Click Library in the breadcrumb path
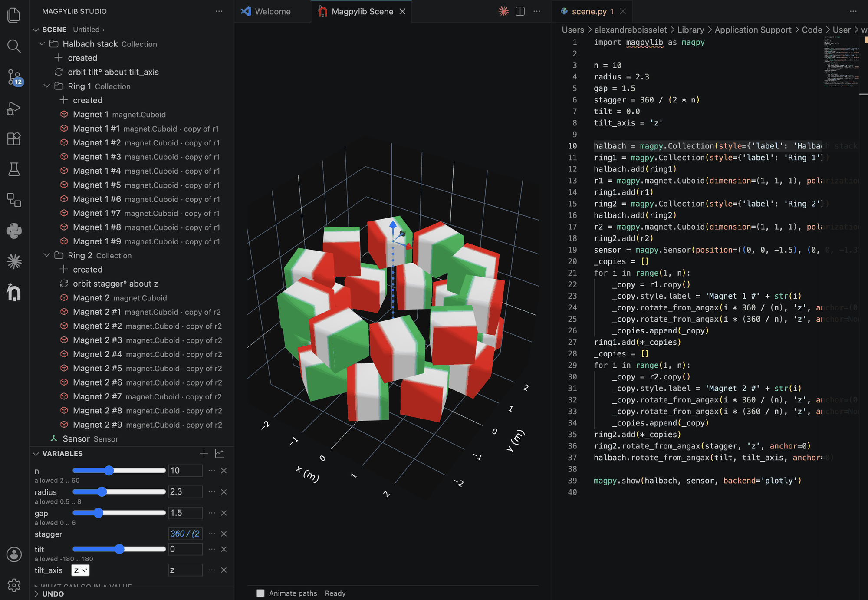868x600 pixels. (690, 30)
